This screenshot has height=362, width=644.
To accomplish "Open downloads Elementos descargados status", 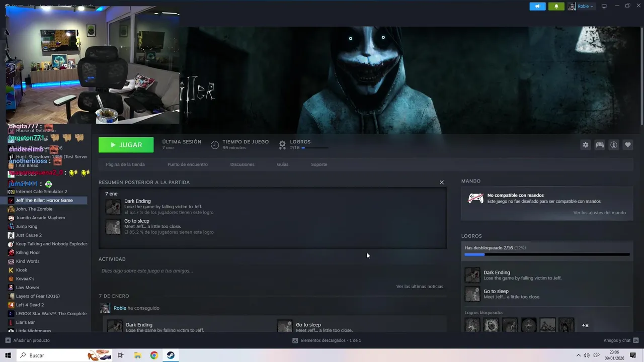I will coord(327,340).
